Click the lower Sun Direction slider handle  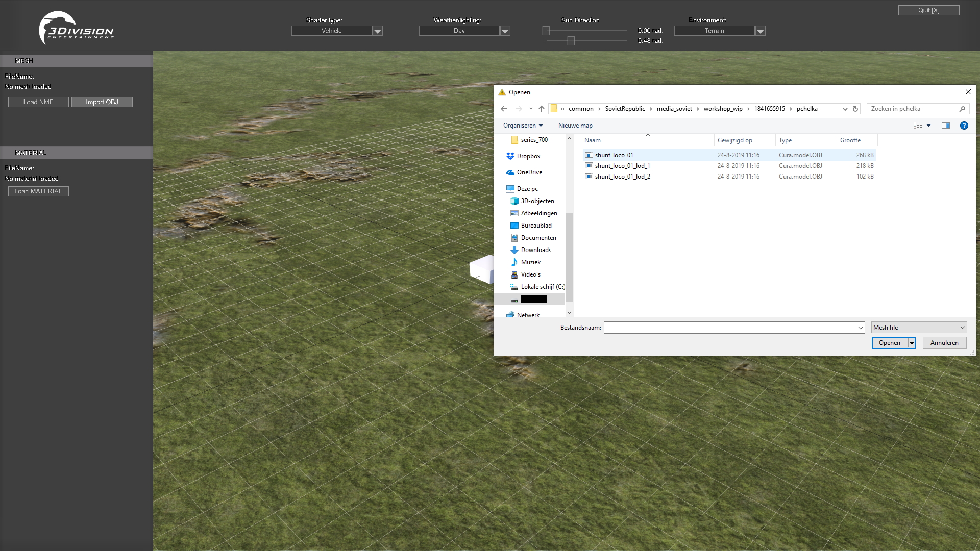pyautogui.click(x=571, y=41)
